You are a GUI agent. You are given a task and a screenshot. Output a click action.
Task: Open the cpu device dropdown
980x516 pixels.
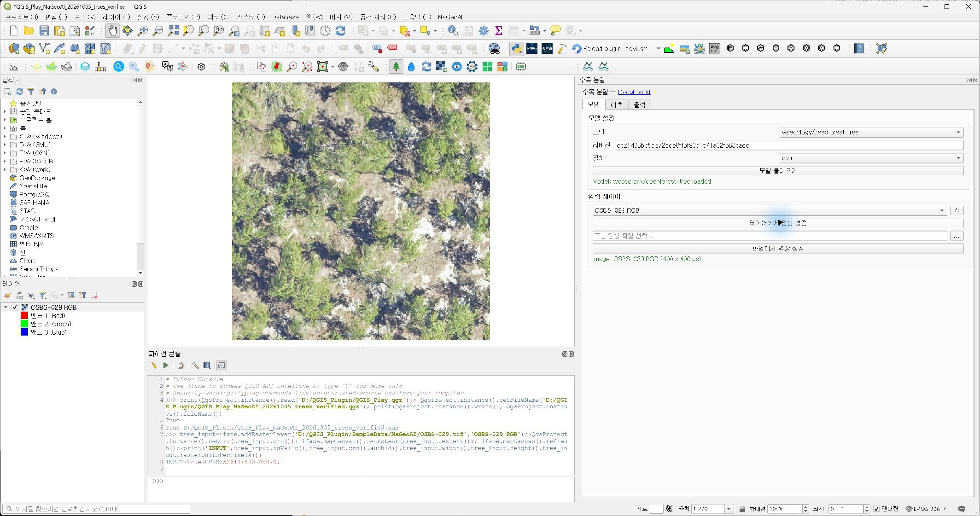point(871,158)
